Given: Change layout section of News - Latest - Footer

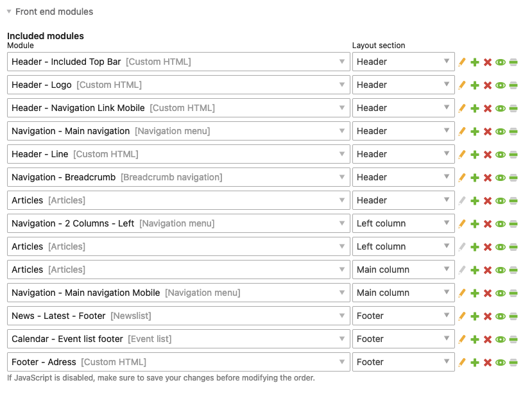Looking at the screenshot, I should [x=404, y=316].
